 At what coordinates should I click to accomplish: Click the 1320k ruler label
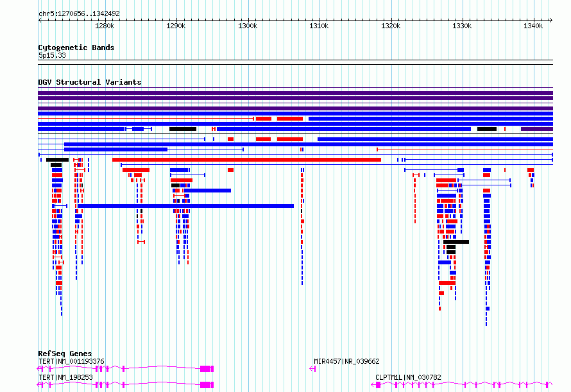[391, 26]
